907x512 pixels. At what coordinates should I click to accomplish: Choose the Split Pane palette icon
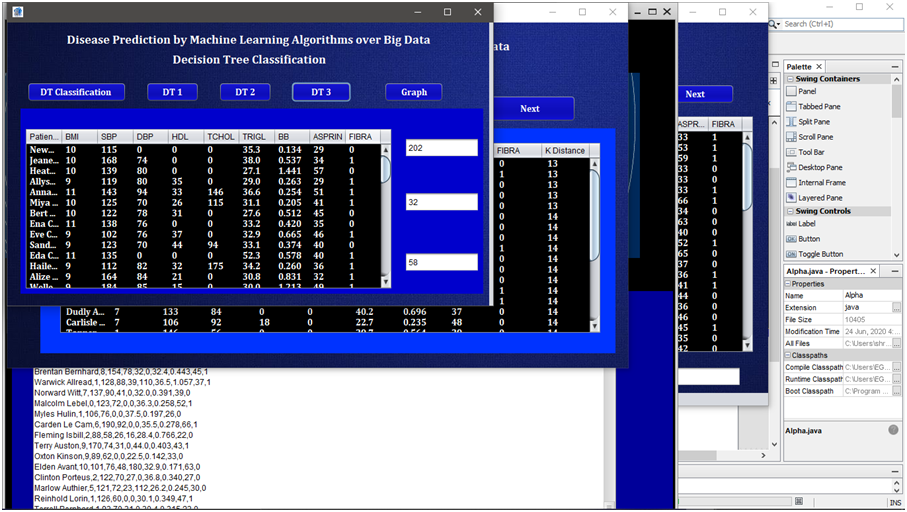[791, 121]
